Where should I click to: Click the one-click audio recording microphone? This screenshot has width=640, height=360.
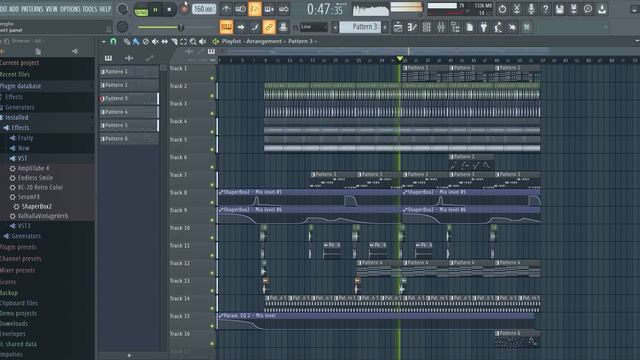[531, 9]
